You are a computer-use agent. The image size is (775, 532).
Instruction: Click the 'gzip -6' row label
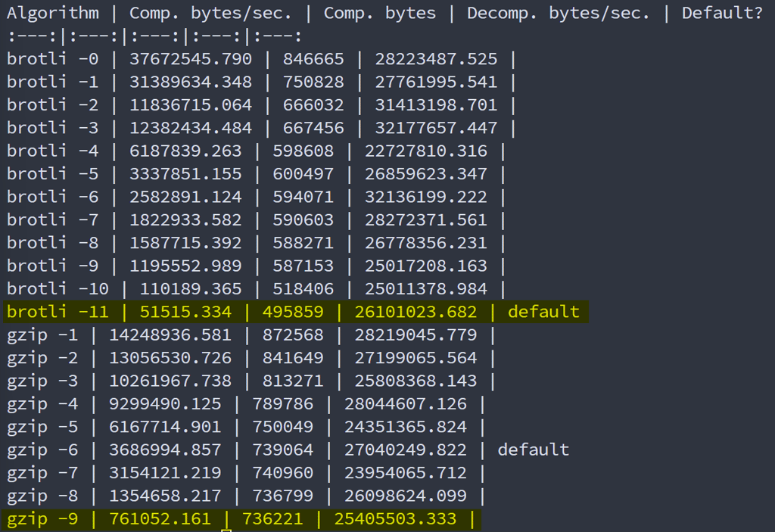(x=42, y=450)
